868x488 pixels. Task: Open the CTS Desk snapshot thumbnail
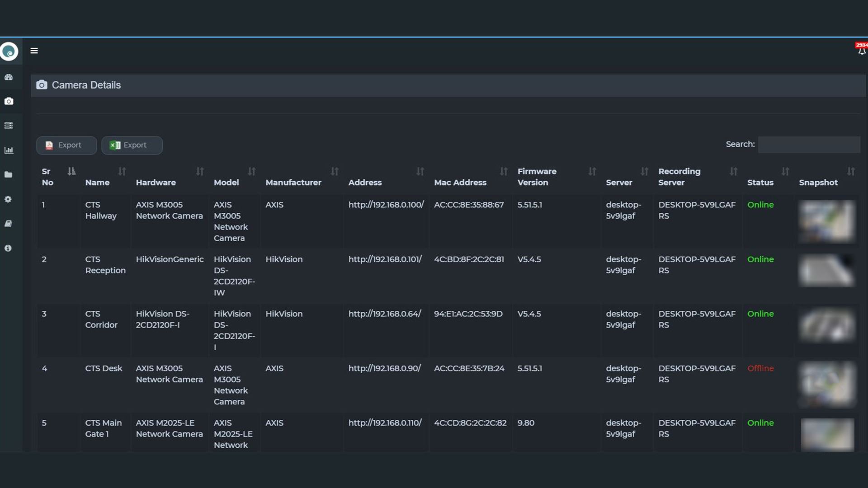(x=826, y=384)
